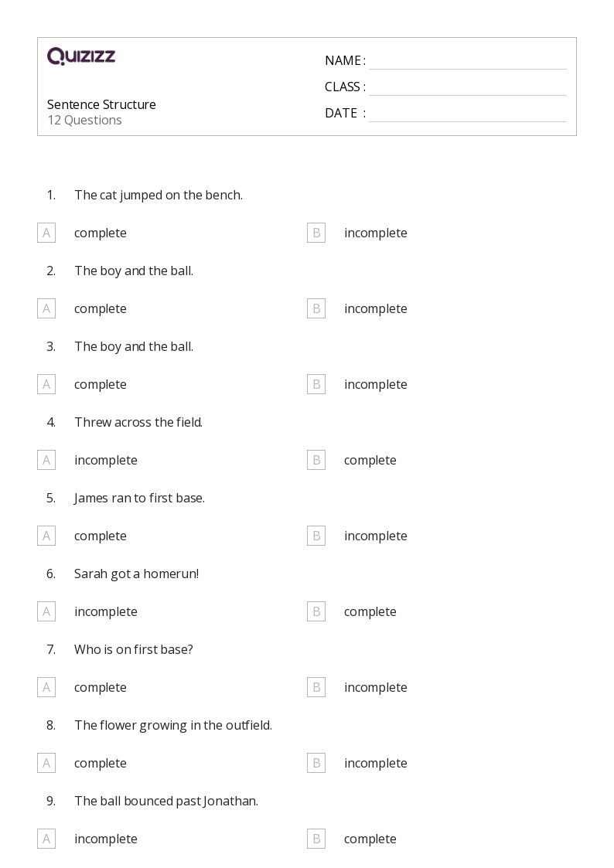The height and width of the screenshot is (868, 614).
Task: Click the Sentence Structure title
Action: (101, 104)
